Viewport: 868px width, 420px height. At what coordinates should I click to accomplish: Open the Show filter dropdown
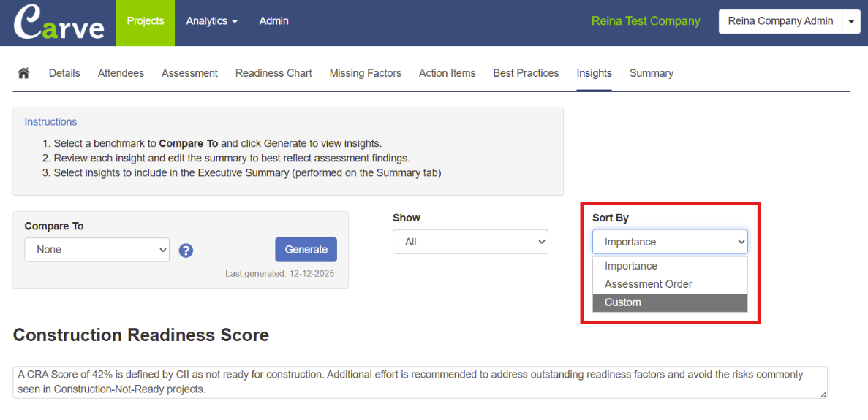470,242
